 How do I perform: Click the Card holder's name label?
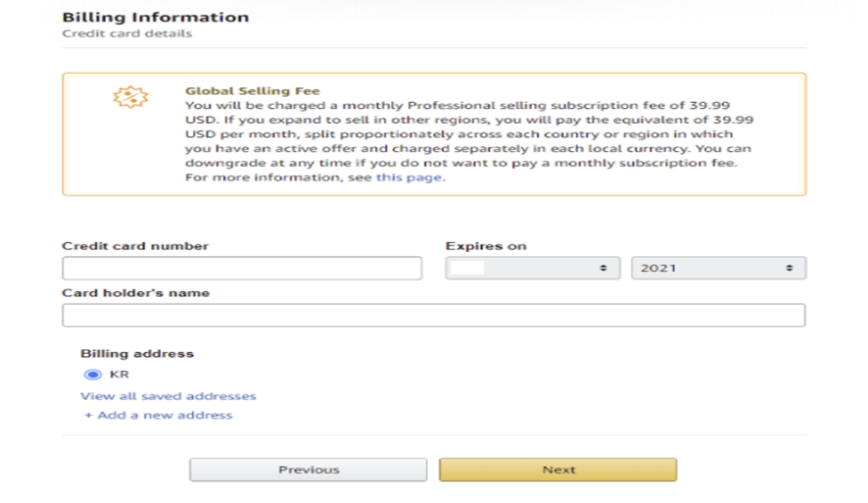(135, 293)
